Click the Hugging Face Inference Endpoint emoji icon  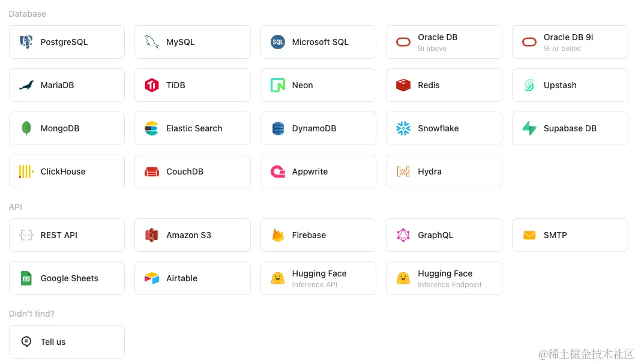click(403, 279)
